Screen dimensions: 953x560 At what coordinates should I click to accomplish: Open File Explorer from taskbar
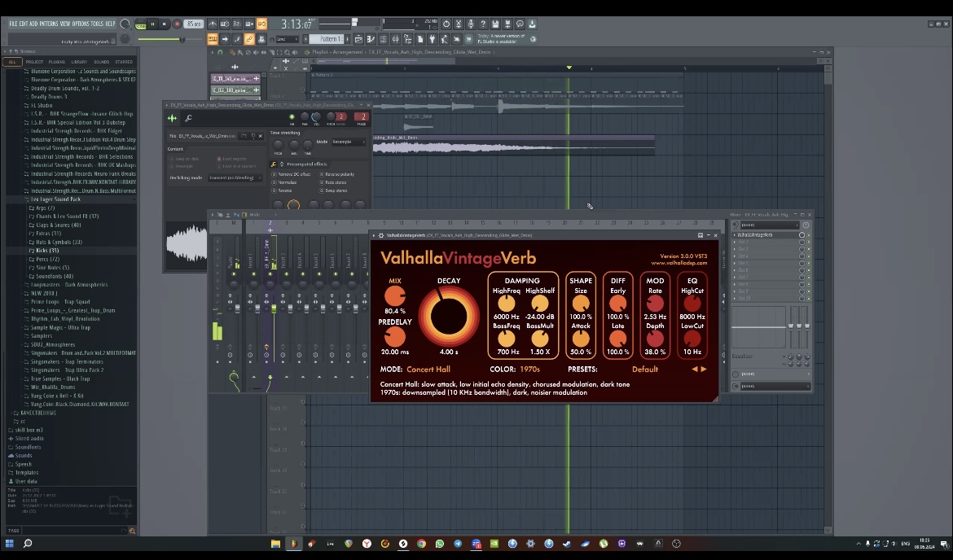tap(275, 544)
